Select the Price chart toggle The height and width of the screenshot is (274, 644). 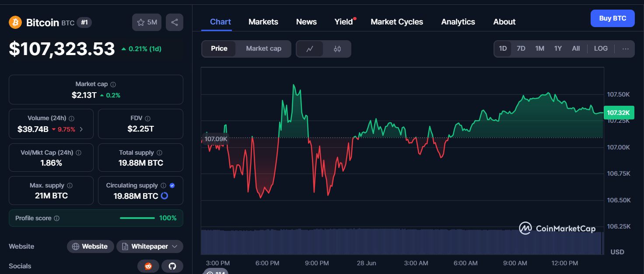[219, 49]
